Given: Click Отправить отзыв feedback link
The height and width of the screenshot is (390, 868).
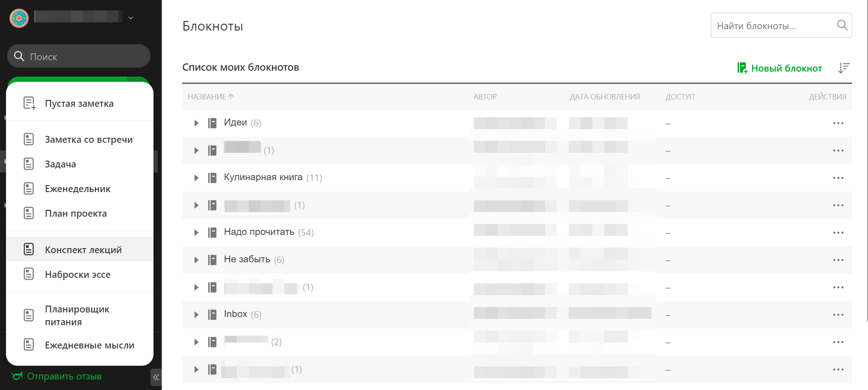Looking at the screenshot, I should 64,376.
